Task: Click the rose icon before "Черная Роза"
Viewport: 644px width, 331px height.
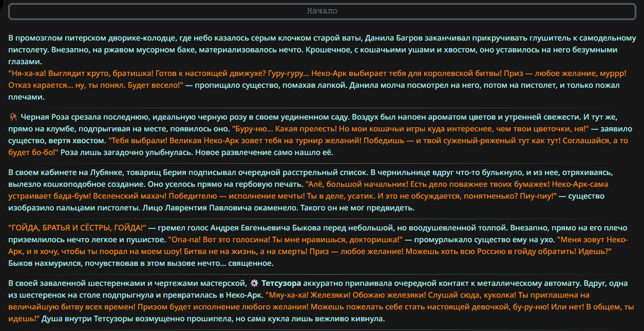Action: tap(13, 116)
